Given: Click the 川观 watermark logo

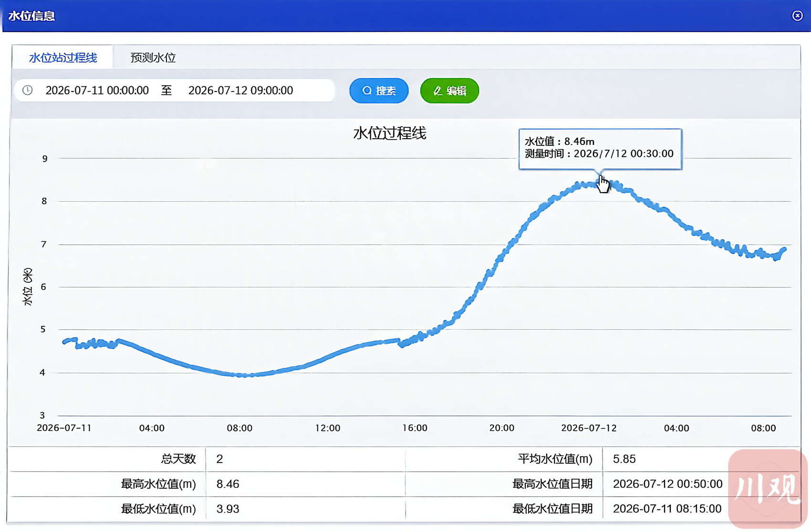Looking at the screenshot, I should coord(768,488).
